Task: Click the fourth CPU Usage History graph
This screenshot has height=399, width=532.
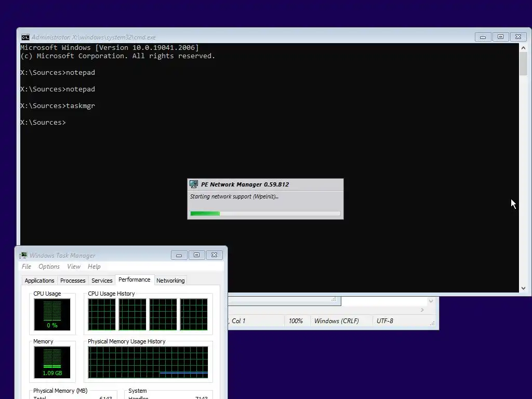Action: [194, 314]
